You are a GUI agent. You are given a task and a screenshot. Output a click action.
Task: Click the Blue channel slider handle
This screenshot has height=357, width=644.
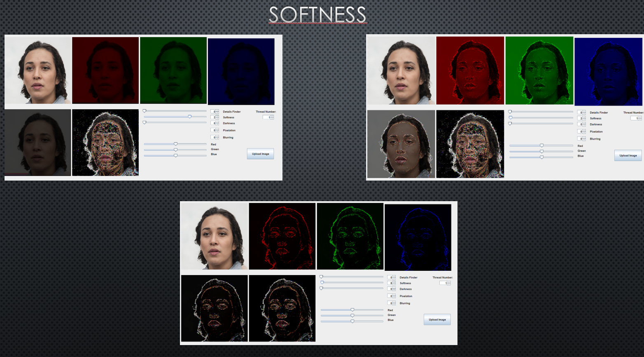352,321
